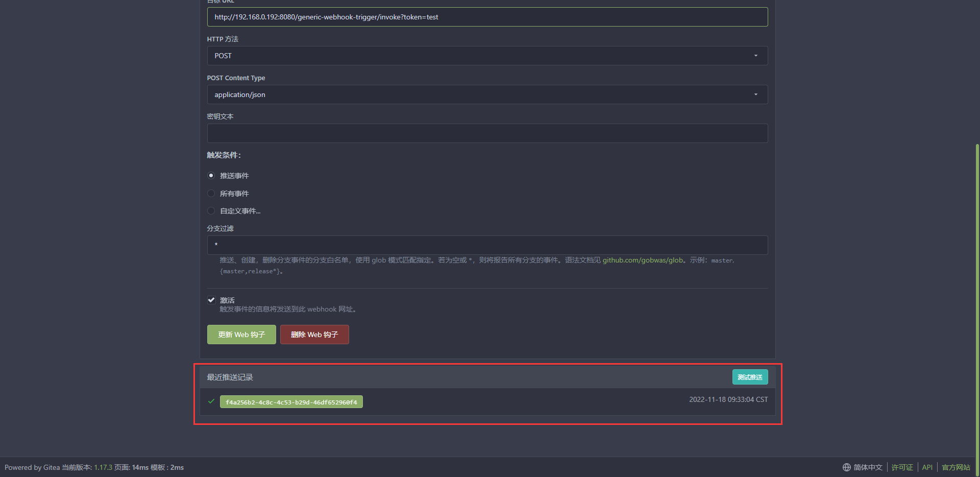Image resolution: width=980 pixels, height=477 pixels.
Task: Click the Content Type dropdown arrow
Action: (x=756, y=94)
